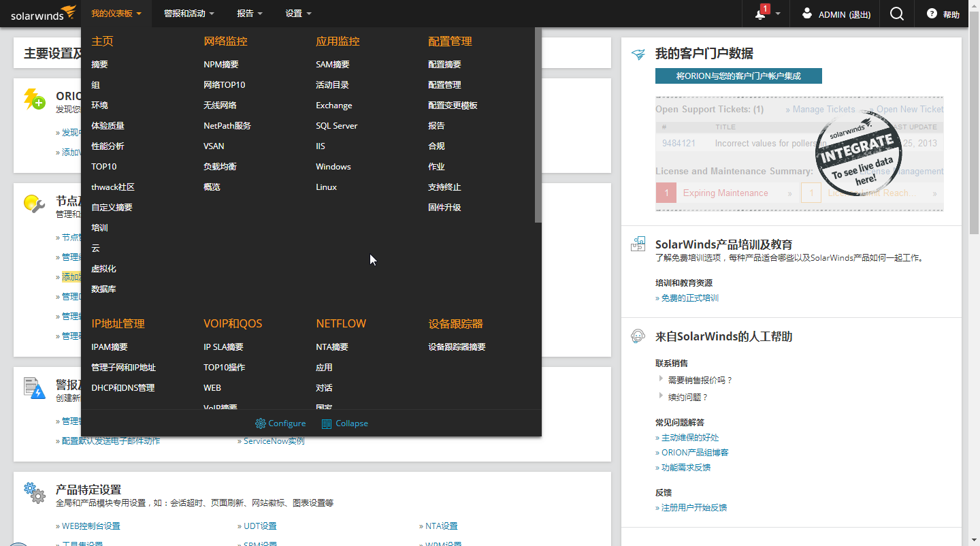Open the 我的仪表板 dropdown menu

pos(116,14)
